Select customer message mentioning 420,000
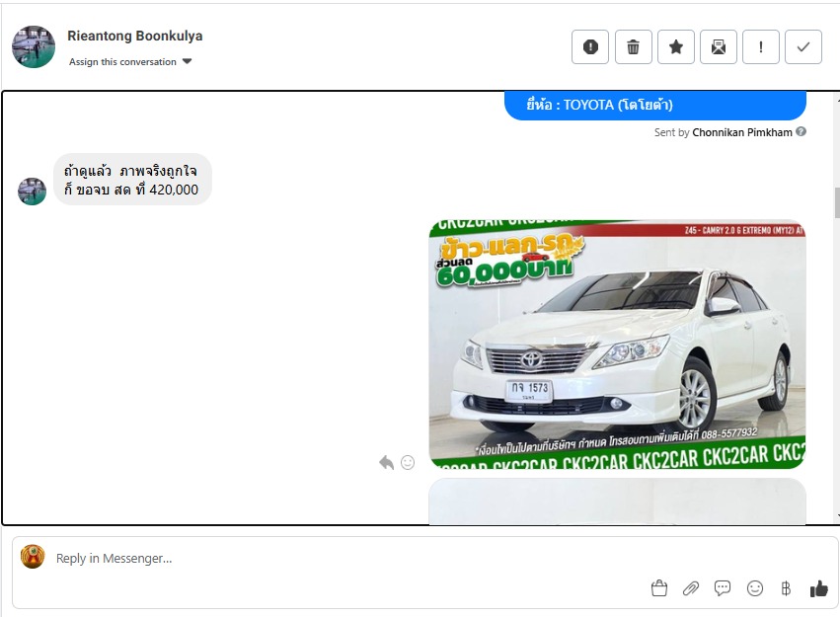The width and height of the screenshot is (840, 617). point(132,180)
